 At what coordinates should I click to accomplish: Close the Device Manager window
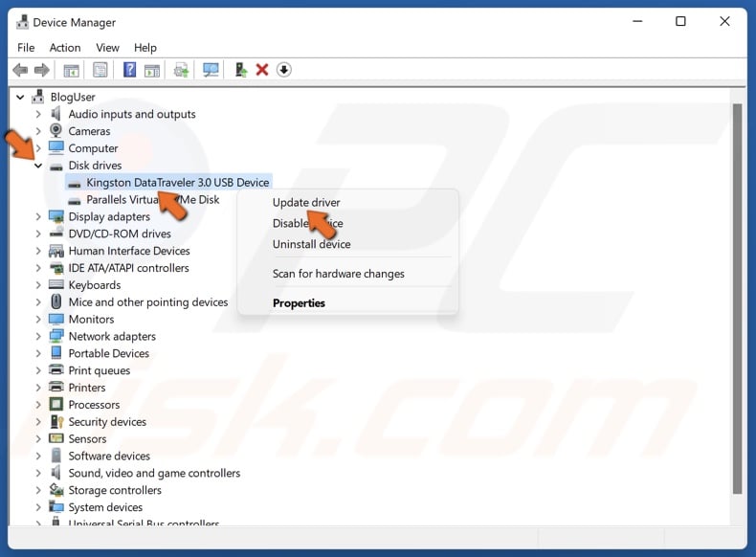point(724,21)
